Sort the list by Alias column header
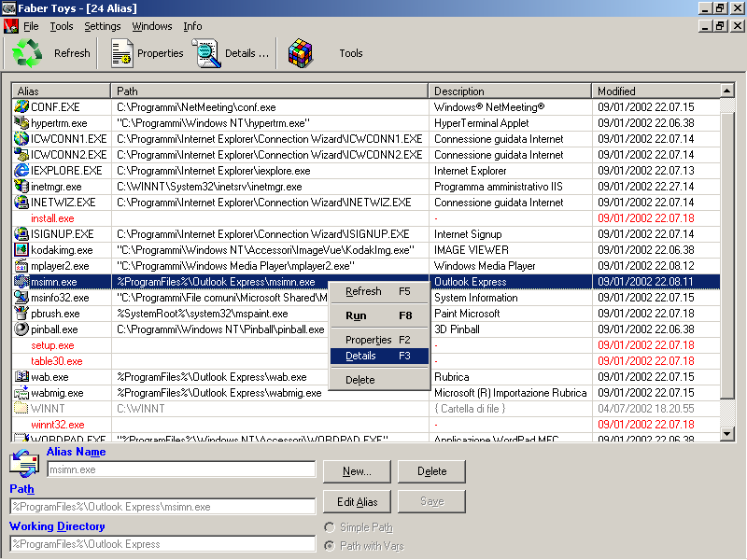747x560 pixels. tap(62, 91)
